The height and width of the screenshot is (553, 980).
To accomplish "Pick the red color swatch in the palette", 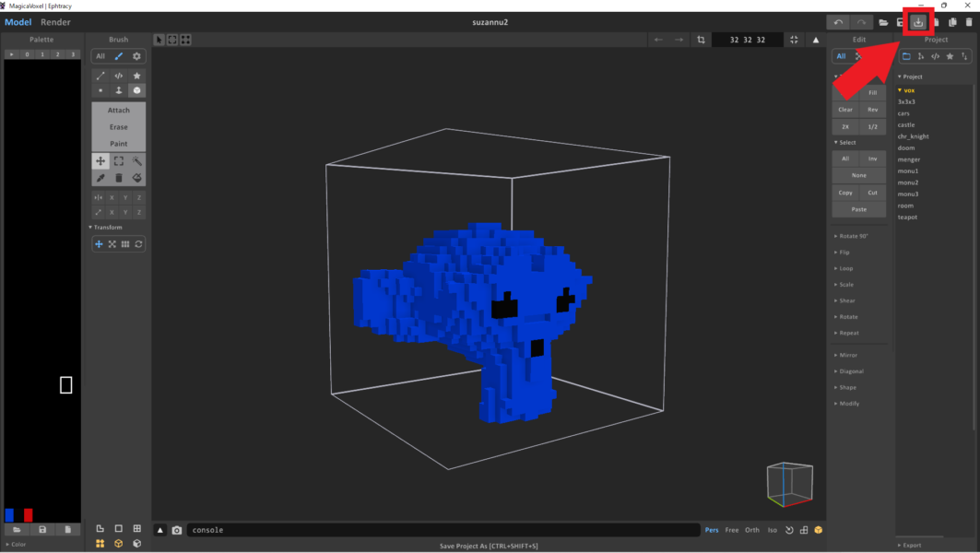I will click(29, 515).
